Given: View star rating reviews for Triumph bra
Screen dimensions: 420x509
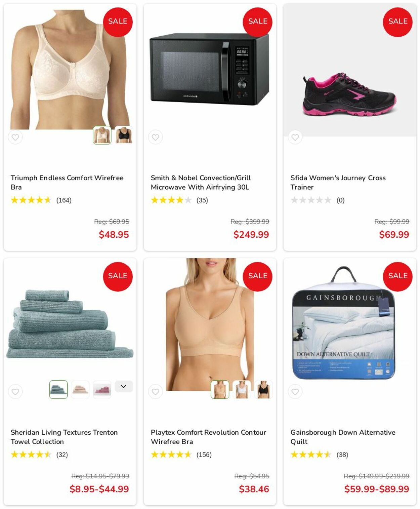Looking at the screenshot, I should 41,200.
